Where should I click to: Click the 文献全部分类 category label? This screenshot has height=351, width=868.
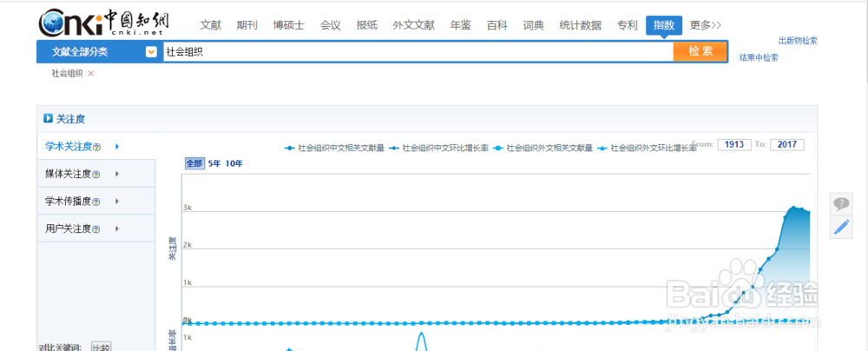pos(80,52)
